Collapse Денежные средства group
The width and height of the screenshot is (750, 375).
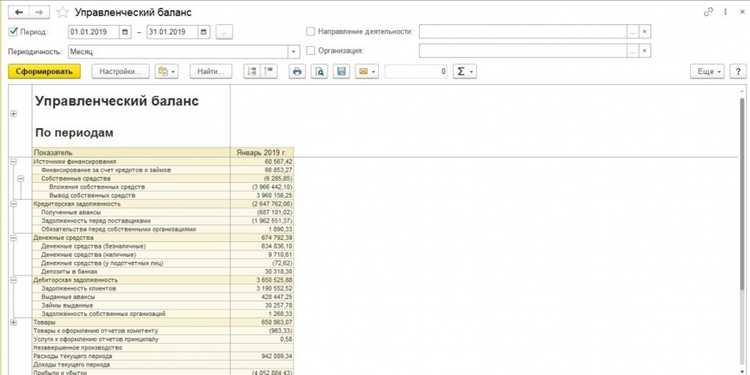click(x=13, y=237)
